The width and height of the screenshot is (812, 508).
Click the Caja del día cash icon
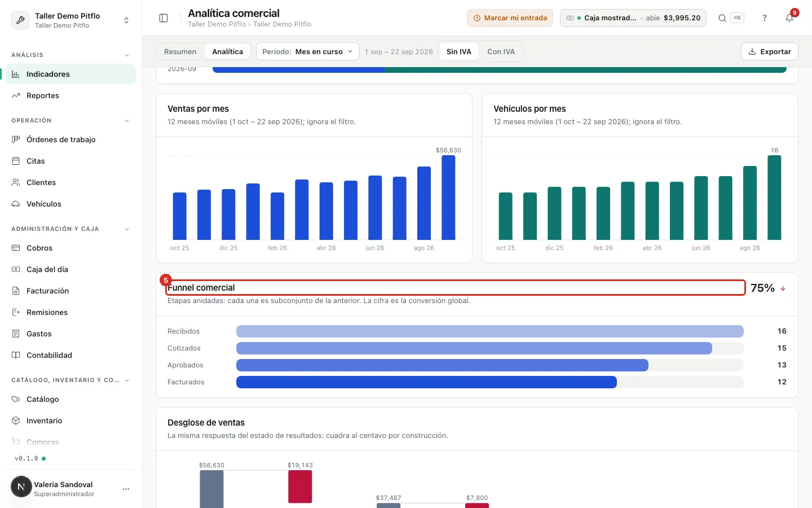[16, 269]
